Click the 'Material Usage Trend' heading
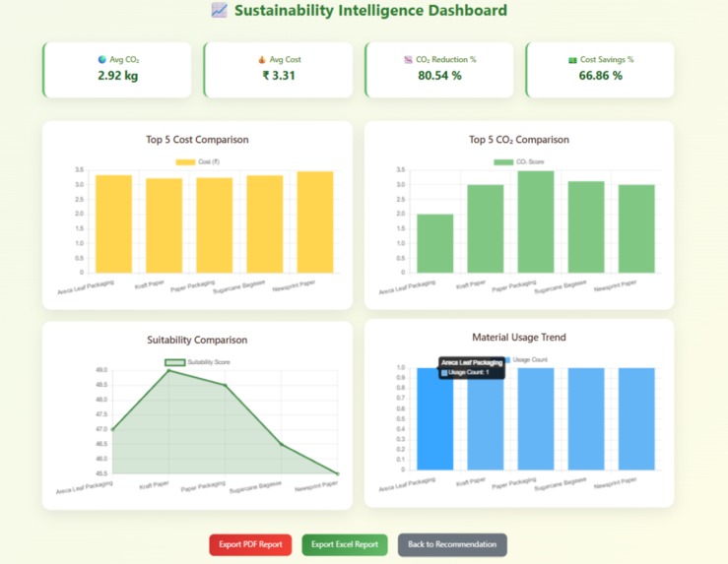The width and height of the screenshot is (728, 564). [519, 338]
